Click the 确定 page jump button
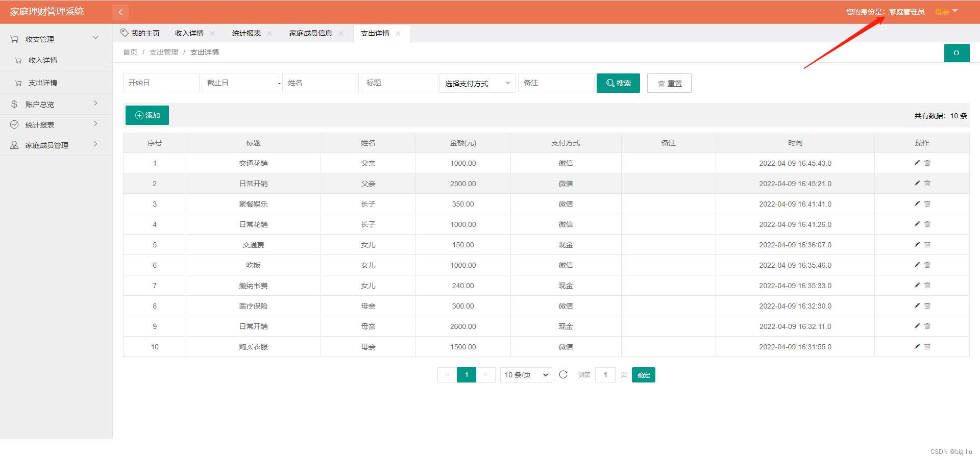Image resolution: width=980 pixels, height=460 pixels. pyautogui.click(x=644, y=375)
